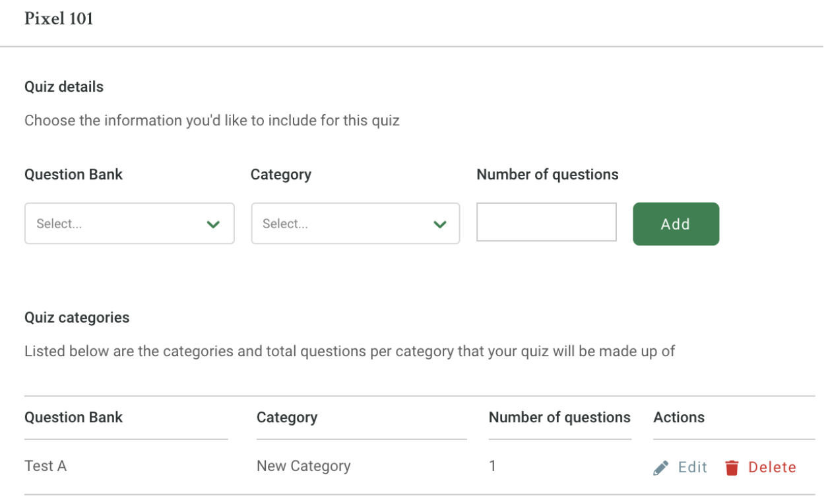826x504 pixels.
Task: Click the Question Bank table column header
Action: click(74, 418)
